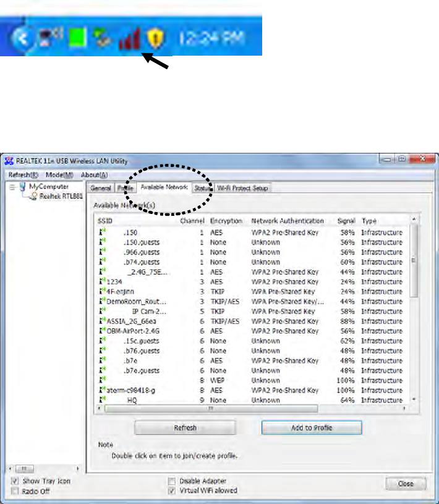
Task: Select the MyComputer tree node icon
Action: (22, 186)
